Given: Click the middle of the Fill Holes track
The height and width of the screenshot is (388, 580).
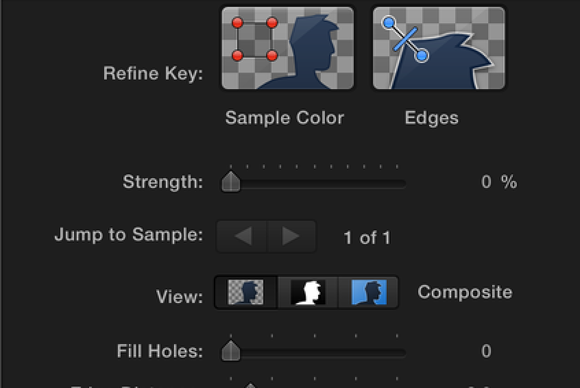Looking at the screenshot, I should [314, 353].
